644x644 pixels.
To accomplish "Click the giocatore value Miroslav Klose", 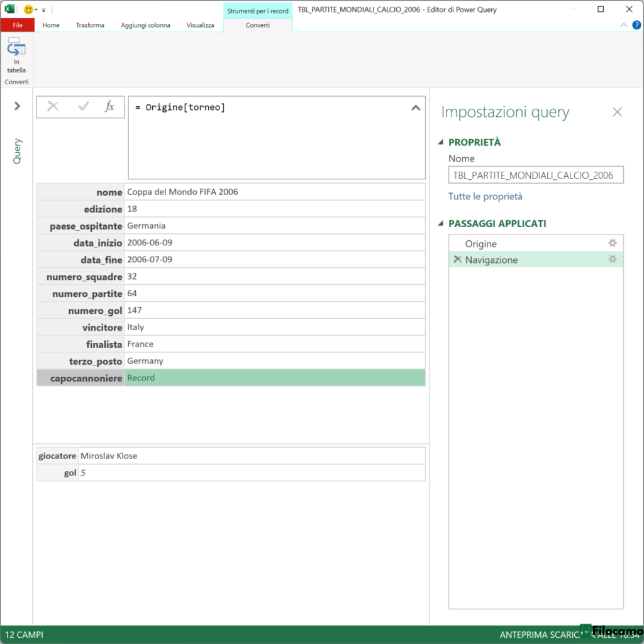I will point(109,456).
